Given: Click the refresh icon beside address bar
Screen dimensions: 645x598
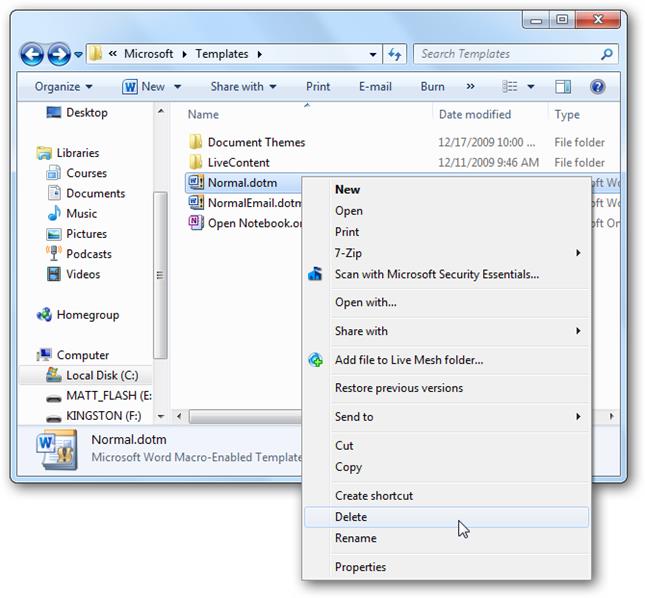Looking at the screenshot, I should [394, 54].
